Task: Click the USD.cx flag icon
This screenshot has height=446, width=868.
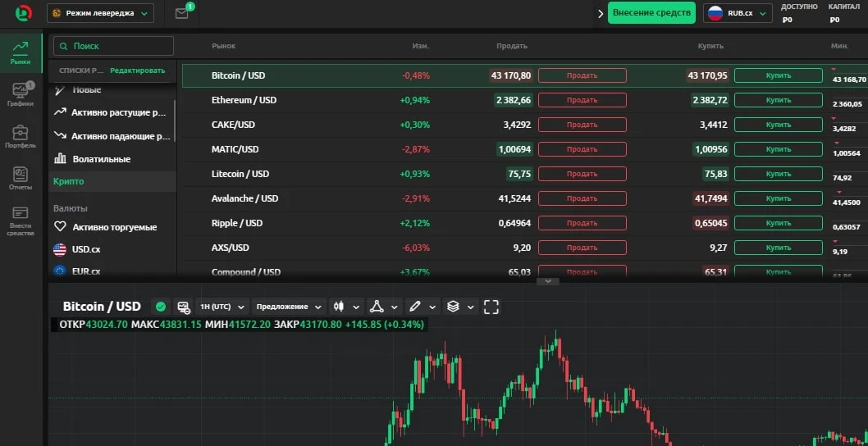Action: pos(60,249)
